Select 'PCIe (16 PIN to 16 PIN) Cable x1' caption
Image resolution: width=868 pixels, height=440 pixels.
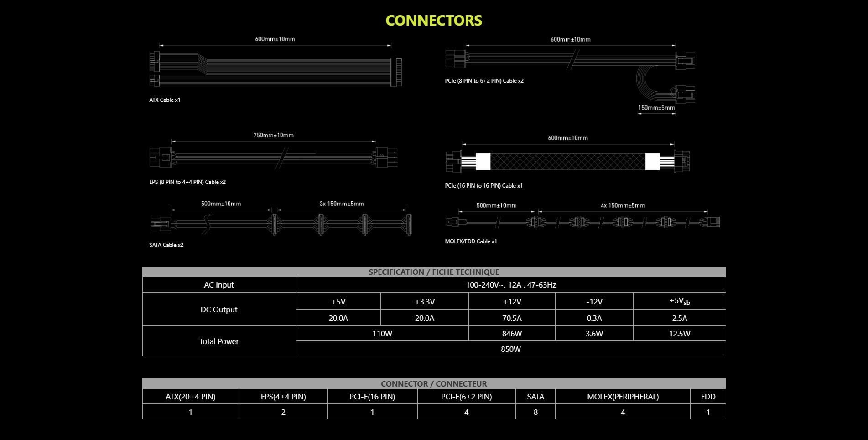(483, 186)
